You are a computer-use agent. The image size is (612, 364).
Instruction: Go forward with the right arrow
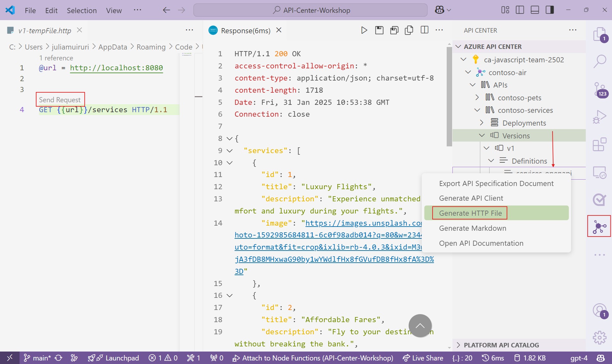click(181, 10)
